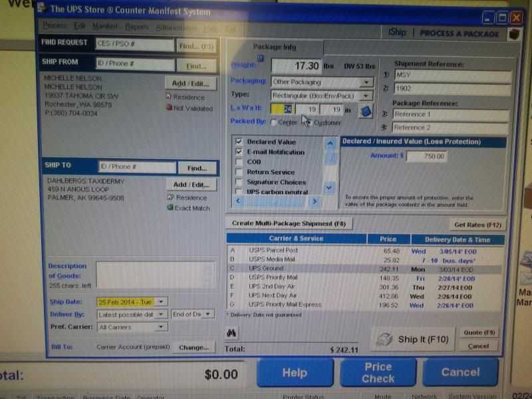The width and height of the screenshot is (532, 399).
Task: Click the Get Rates (F12) button
Action: [x=477, y=225]
